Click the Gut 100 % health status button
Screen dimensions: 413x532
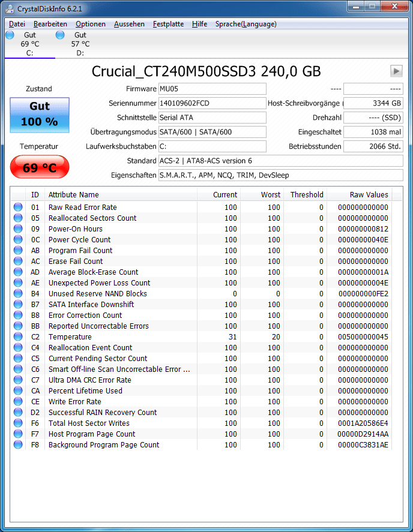tap(40, 115)
